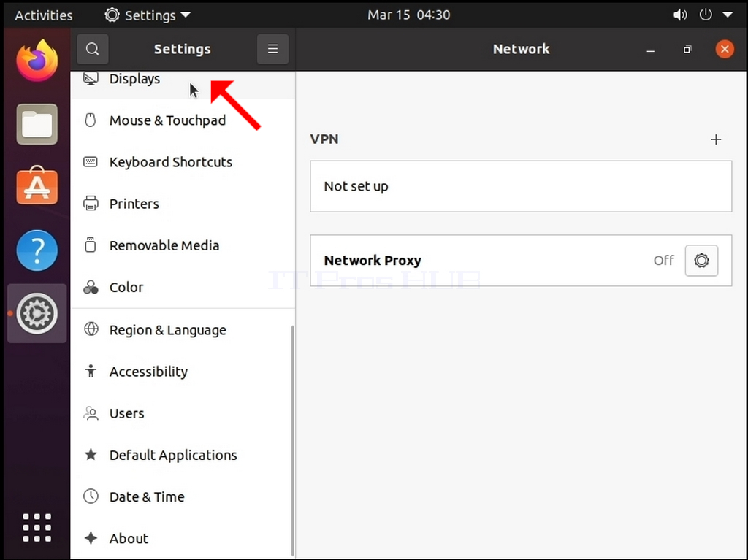Image resolution: width=748 pixels, height=560 pixels.
Task: Click the Settings dock icon
Action: 37,313
